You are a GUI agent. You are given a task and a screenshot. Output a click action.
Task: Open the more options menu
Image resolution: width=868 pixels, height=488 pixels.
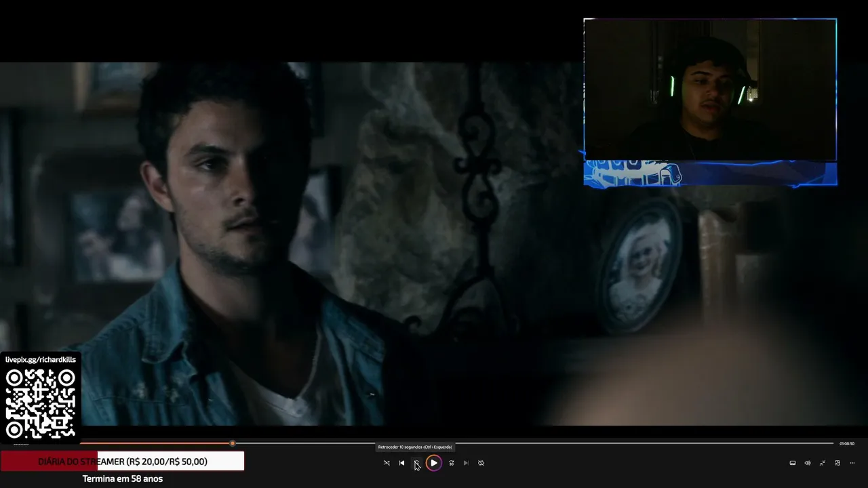pos(852,463)
